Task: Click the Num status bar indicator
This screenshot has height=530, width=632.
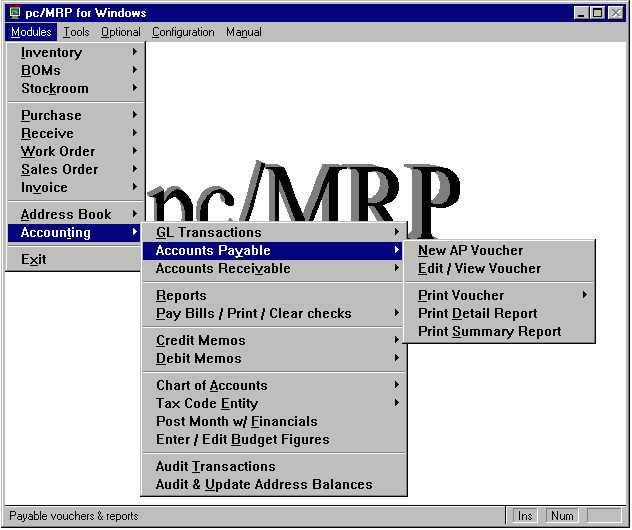Action: coord(562,516)
